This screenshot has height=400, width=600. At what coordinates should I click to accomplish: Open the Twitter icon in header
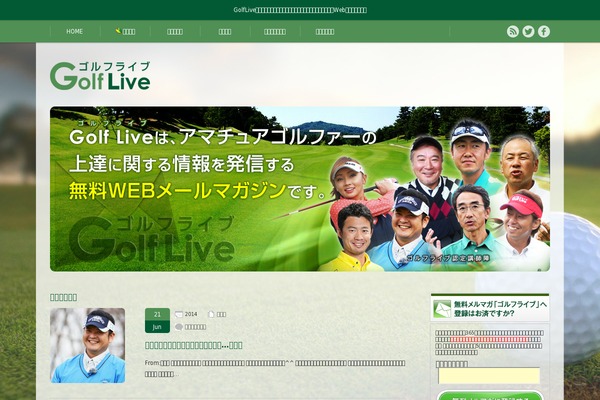click(x=528, y=31)
